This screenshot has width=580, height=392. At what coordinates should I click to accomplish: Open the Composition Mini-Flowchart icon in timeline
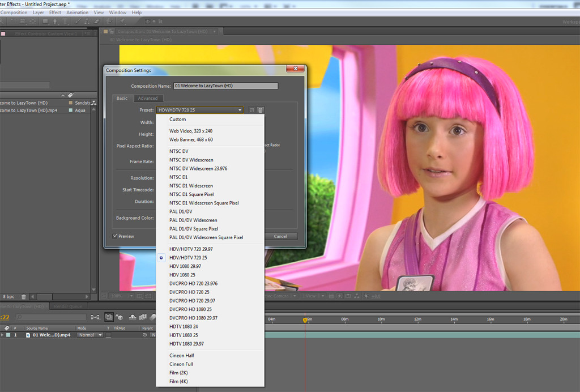click(95, 317)
